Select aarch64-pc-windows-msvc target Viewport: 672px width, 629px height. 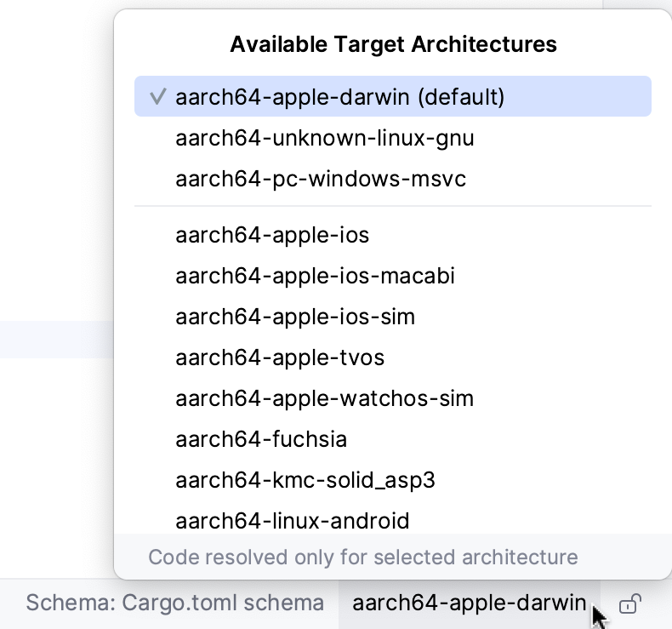click(x=321, y=179)
